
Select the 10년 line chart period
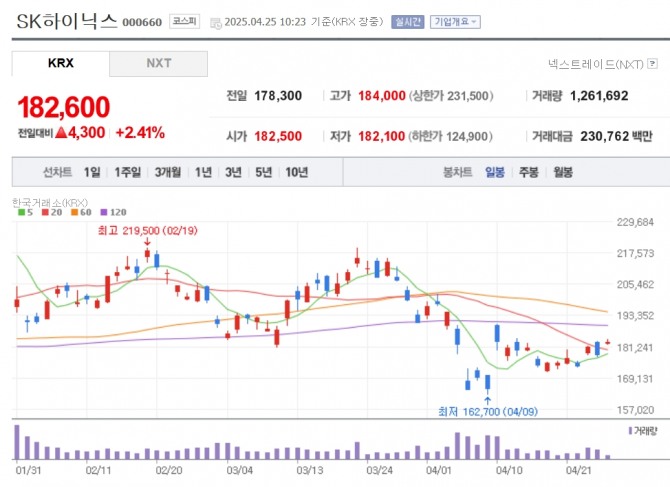[x=297, y=172]
